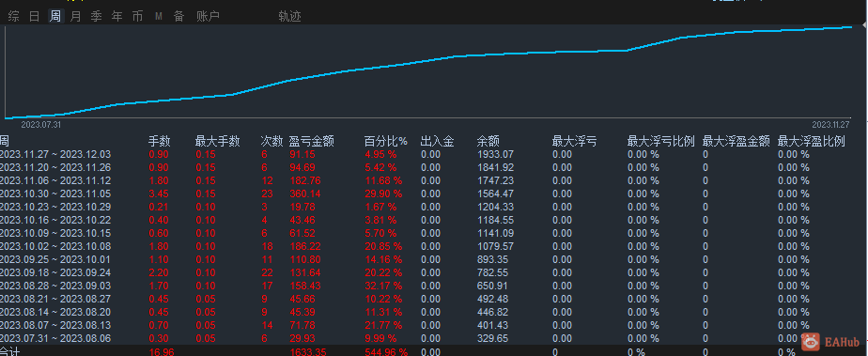Viewport: 868px width, 356px height.
Task: Select the 周 weekly tab
Action: pyautogui.click(x=55, y=17)
